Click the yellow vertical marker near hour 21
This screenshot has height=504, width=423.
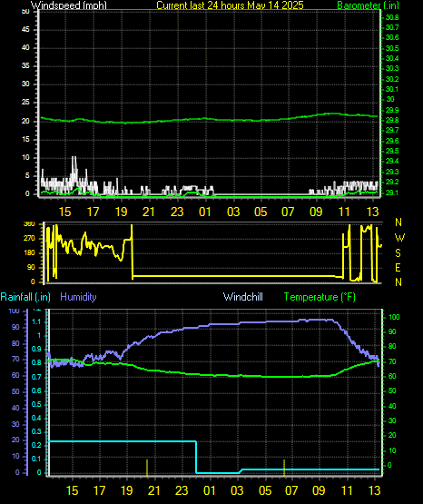coord(147,468)
